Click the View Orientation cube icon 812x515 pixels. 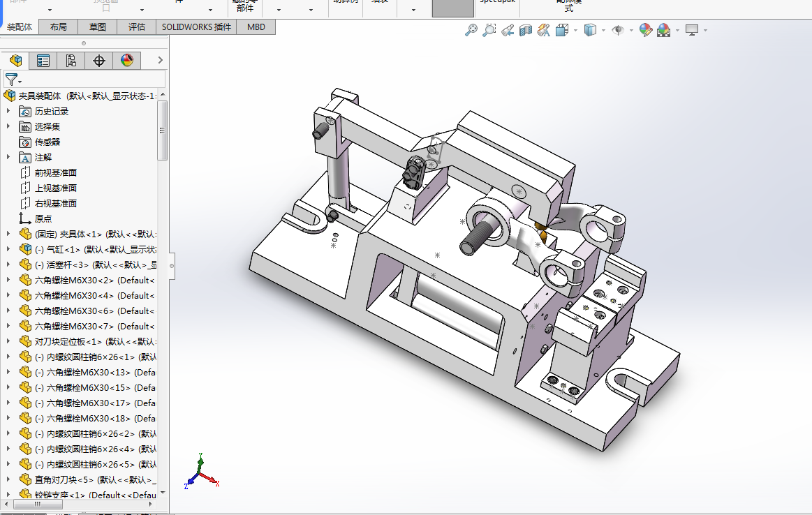(x=562, y=30)
